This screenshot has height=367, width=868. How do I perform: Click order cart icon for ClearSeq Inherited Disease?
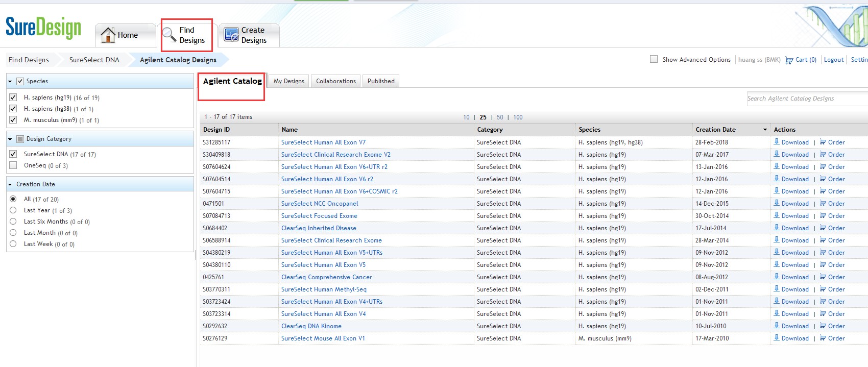coord(823,228)
